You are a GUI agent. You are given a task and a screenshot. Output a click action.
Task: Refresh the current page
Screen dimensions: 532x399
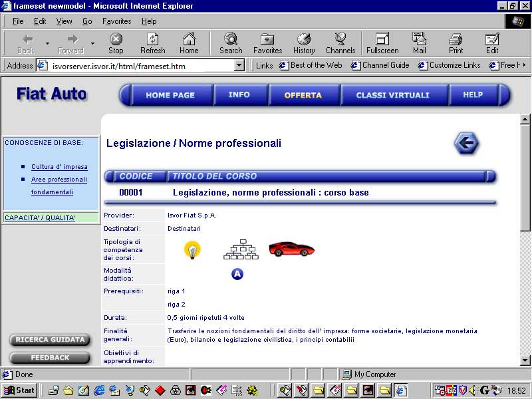pyautogui.click(x=153, y=44)
